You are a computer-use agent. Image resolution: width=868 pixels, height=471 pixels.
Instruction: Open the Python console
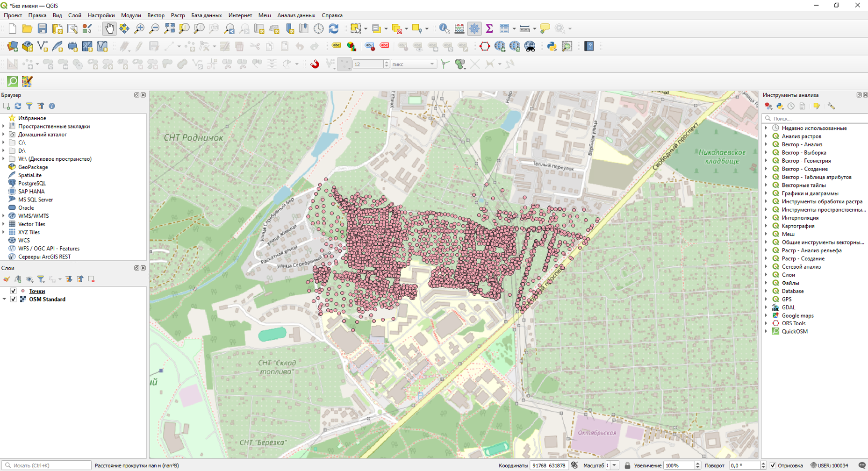(552, 46)
